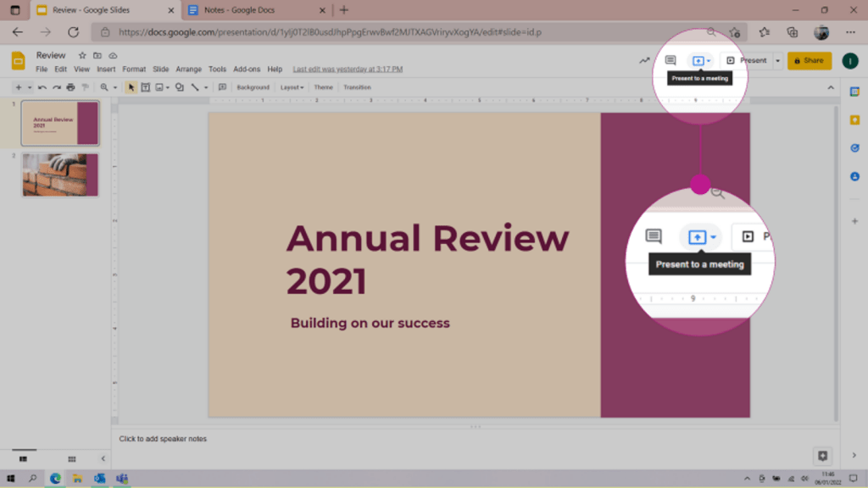Select the cursor selection tool
Viewport: 868px width, 488px height.
(131, 87)
